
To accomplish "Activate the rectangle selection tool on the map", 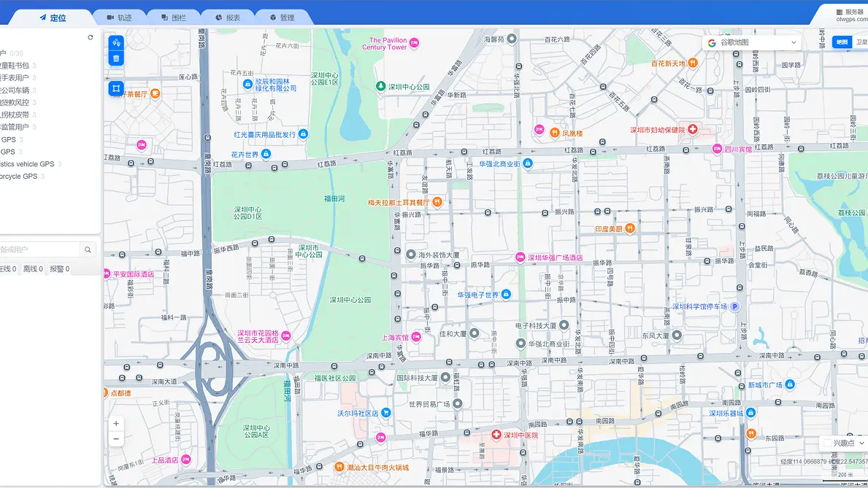I will tap(115, 88).
